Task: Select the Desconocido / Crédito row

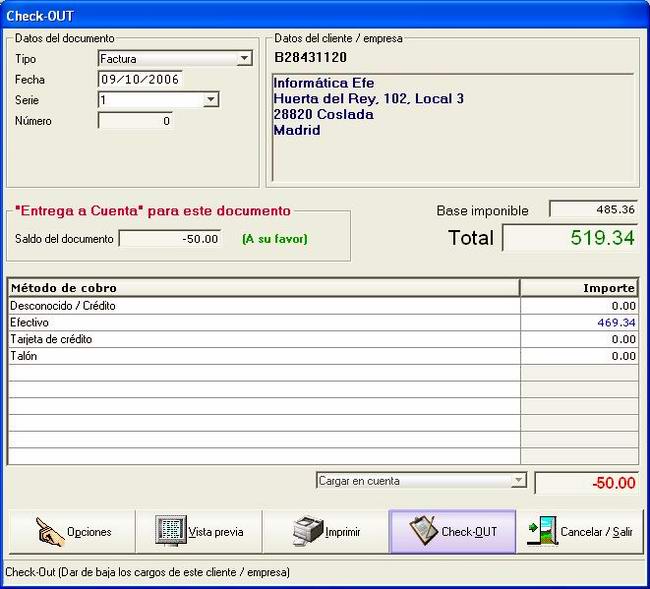Action: pos(323,306)
